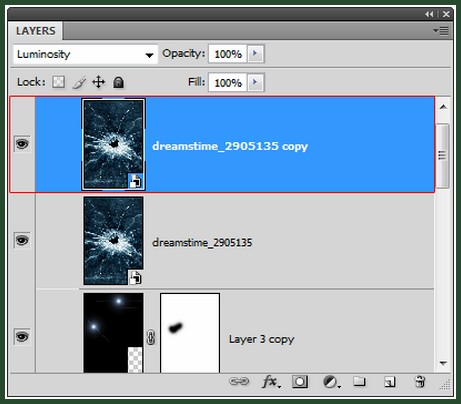Hide the dreamstime_2905135 layer
Viewport: 461px width, 404px height.
(22, 240)
